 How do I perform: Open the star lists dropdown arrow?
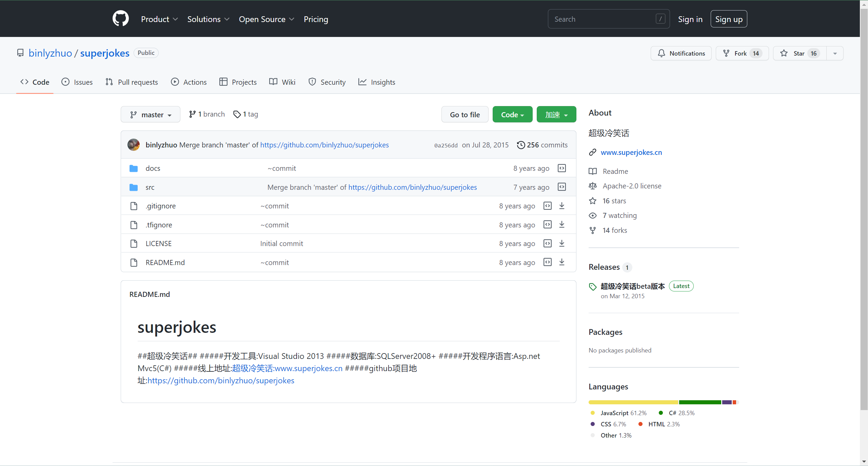click(x=835, y=53)
